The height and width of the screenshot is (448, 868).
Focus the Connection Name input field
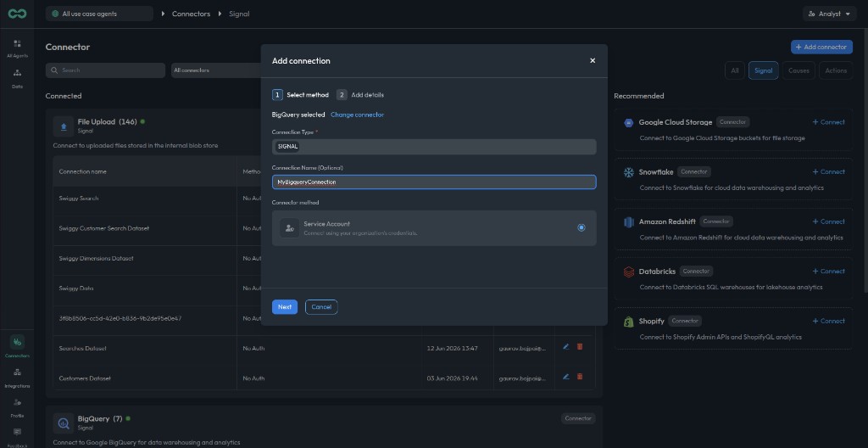(434, 182)
